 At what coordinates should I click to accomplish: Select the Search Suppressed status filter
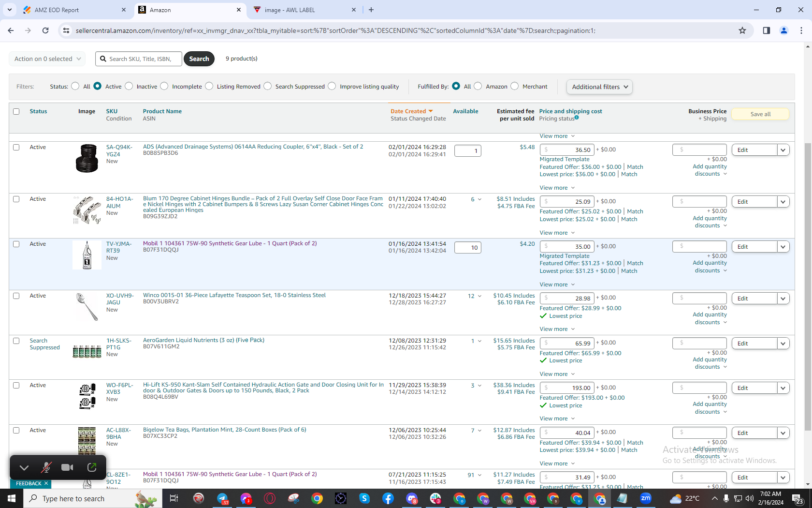coord(267,86)
